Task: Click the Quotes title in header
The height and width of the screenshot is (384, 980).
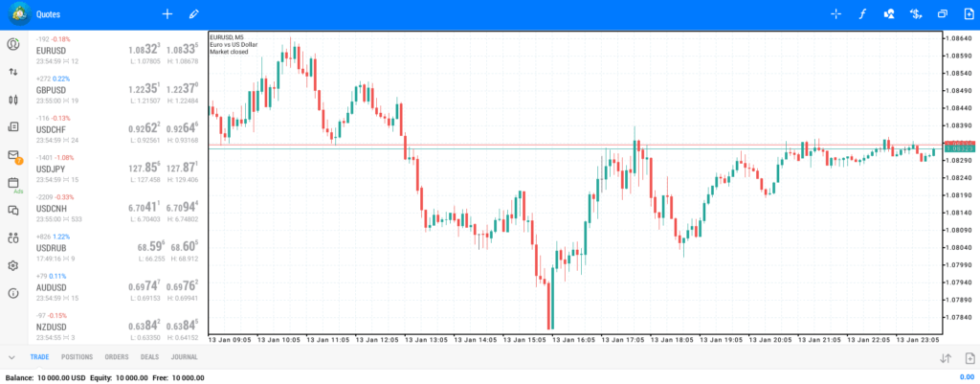Action: 48,13
